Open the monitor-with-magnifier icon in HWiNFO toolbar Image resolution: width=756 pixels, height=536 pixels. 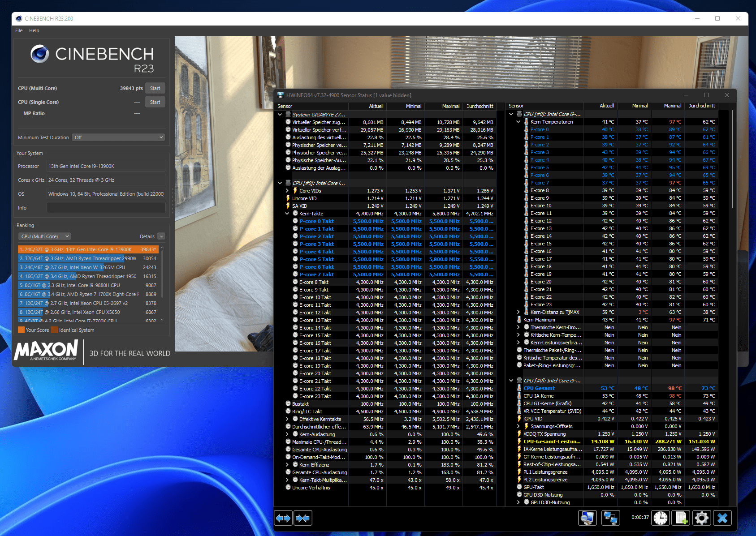click(588, 518)
